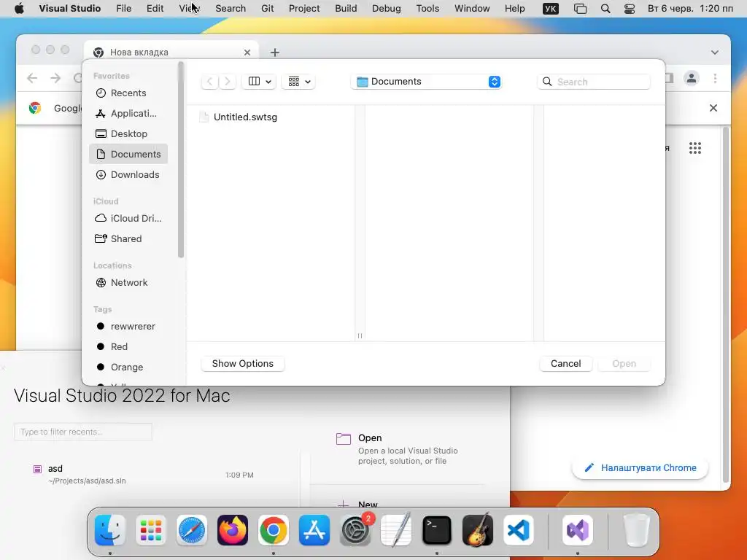Click Show Options button
The width and height of the screenshot is (747, 560).
(x=243, y=363)
